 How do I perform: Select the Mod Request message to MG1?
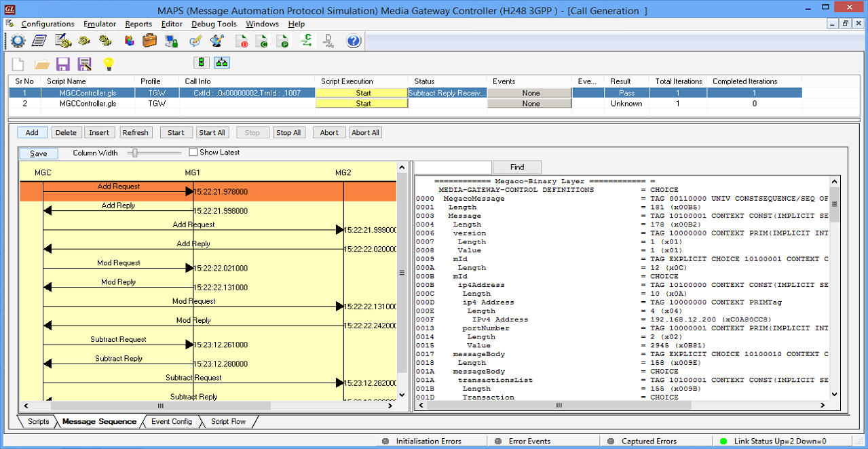(x=118, y=264)
